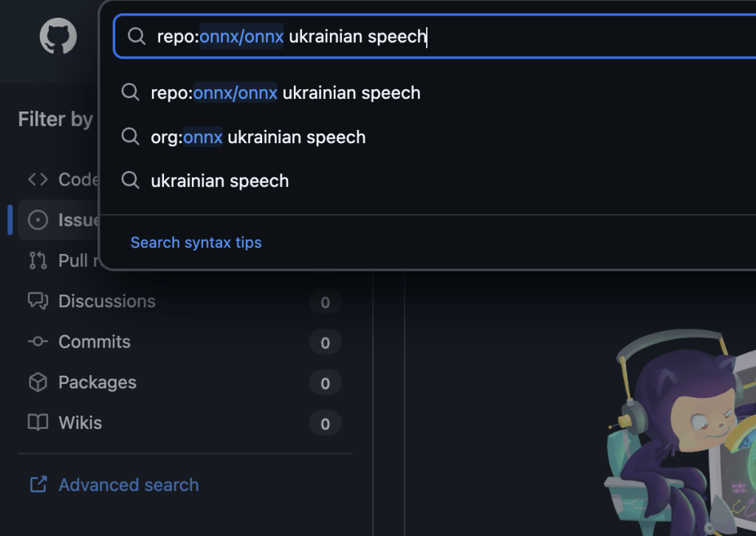Viewport: 756px width, 536px height.
Task: Select suggestion "org:onnx ukrainian speech"
Action: pyautogui.click(x=258, y=137)
